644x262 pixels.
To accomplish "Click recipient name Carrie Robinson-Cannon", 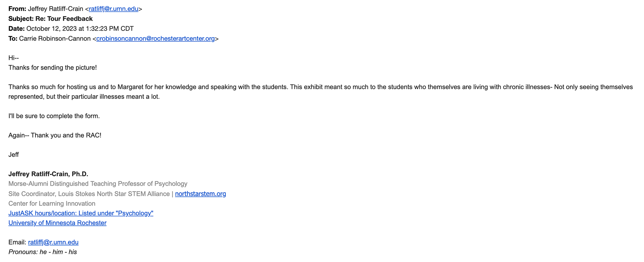I will tap(55, 39).
